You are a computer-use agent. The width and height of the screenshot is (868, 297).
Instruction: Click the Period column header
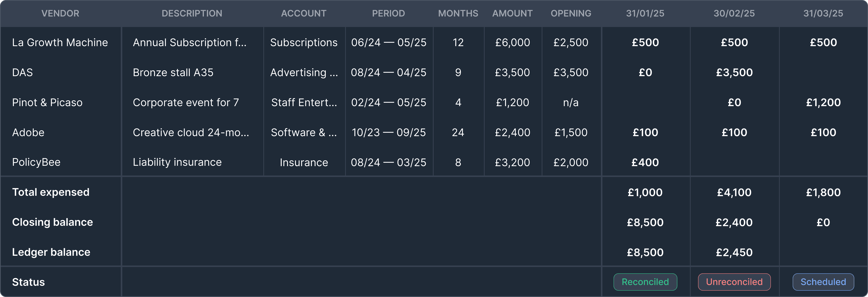coord(388,13)
